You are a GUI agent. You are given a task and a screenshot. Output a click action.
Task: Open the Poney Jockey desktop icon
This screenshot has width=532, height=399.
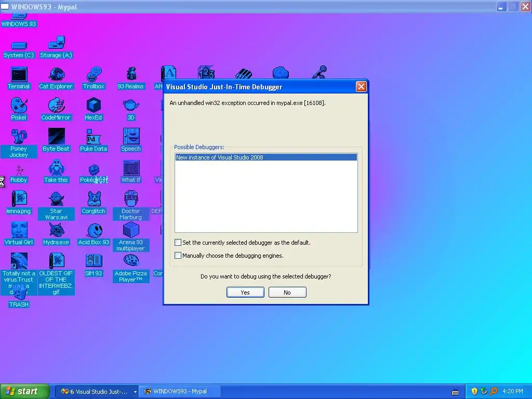click(19, 143)
